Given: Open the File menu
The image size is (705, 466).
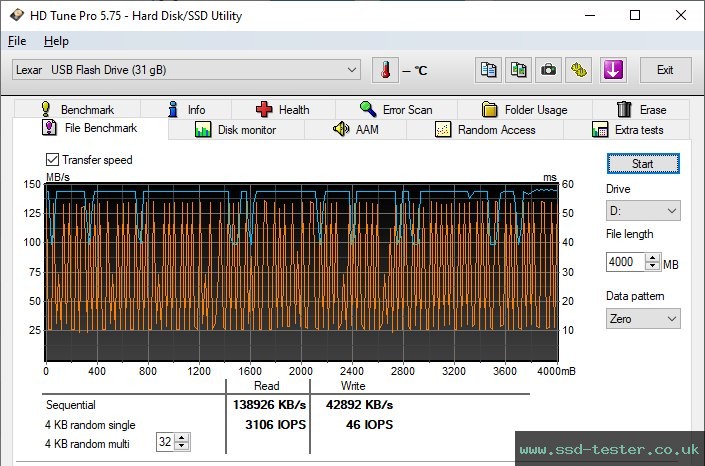Looking at the screenshot, I should (x=17, y=41).
